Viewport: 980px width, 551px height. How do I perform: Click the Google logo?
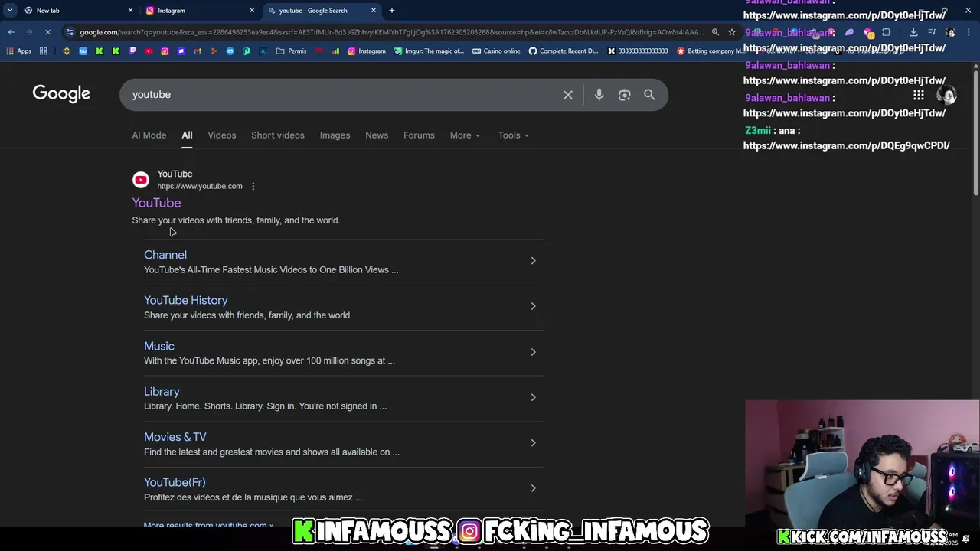61,94
